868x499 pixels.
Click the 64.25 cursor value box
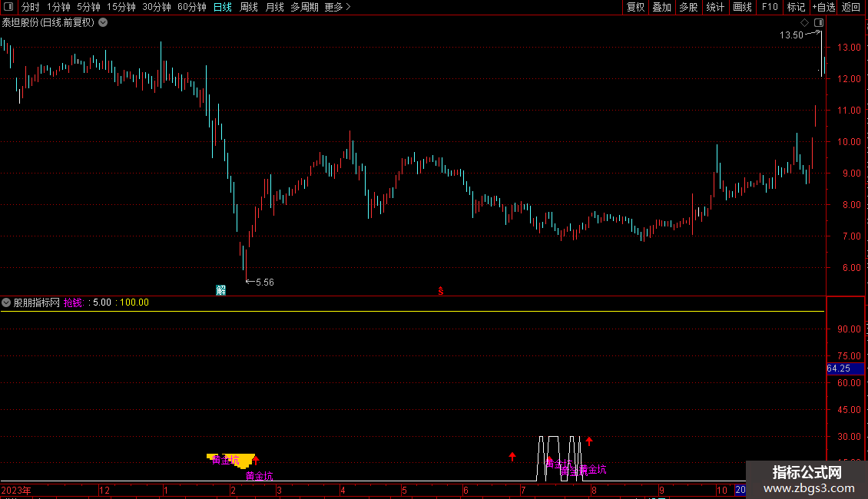tap(845, 368)
